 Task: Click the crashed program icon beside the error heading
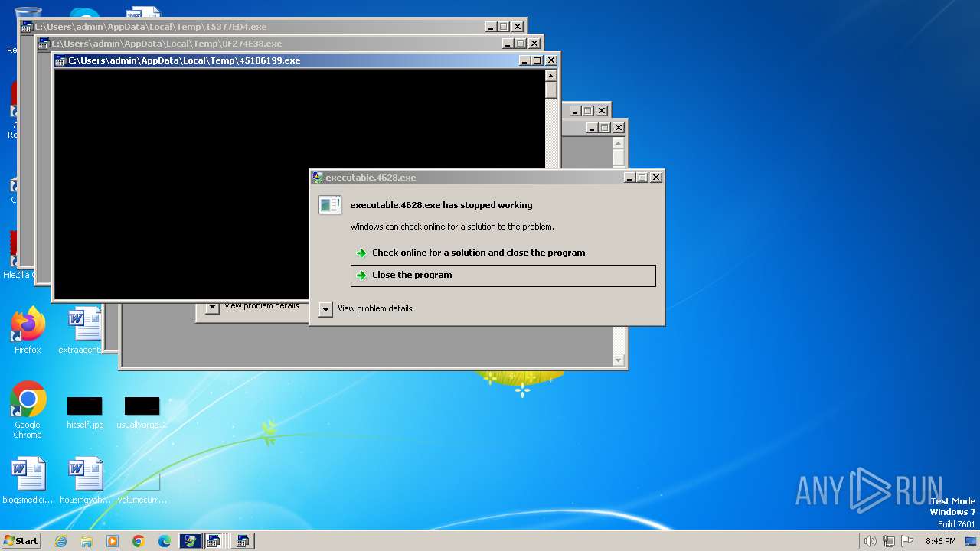coord(330,205)
